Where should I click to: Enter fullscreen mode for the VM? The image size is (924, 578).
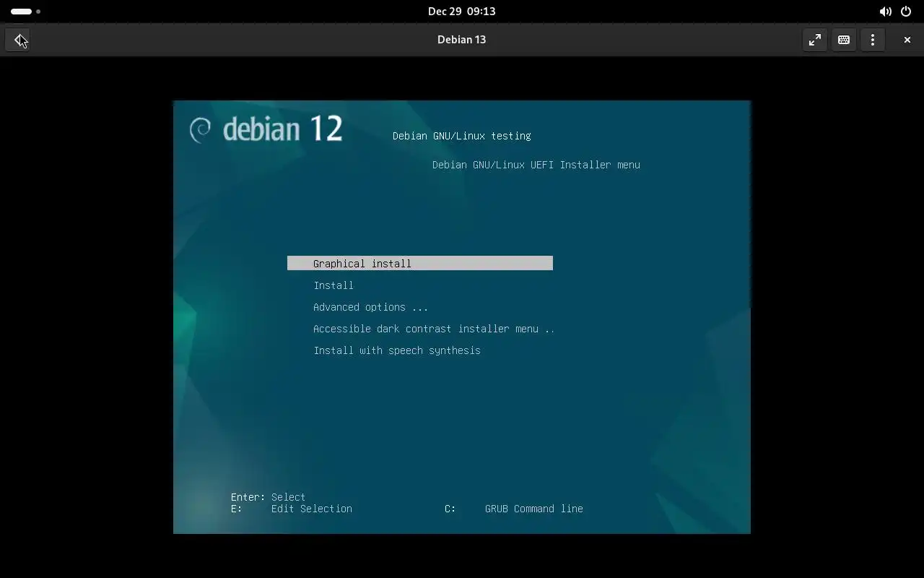point(815,40)
